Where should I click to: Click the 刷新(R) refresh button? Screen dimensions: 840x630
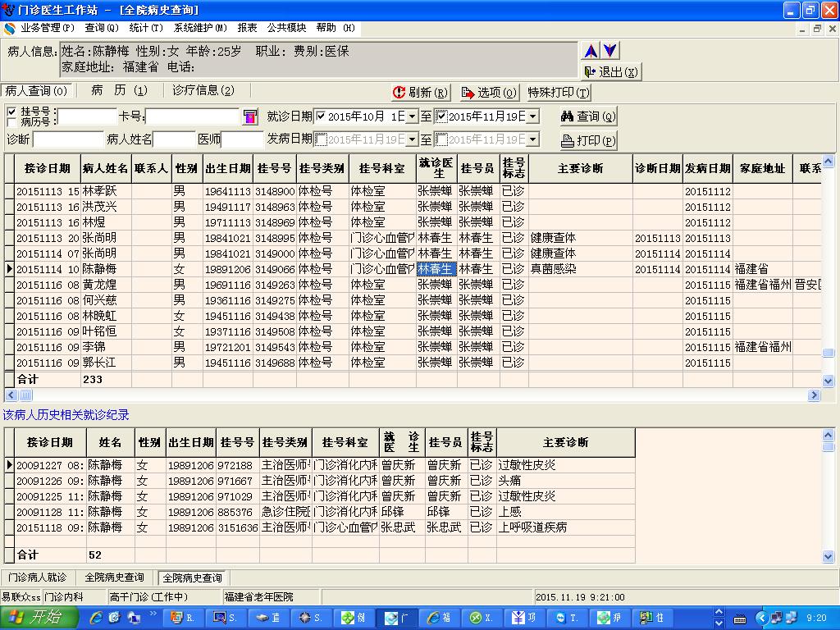coord(421,93)
